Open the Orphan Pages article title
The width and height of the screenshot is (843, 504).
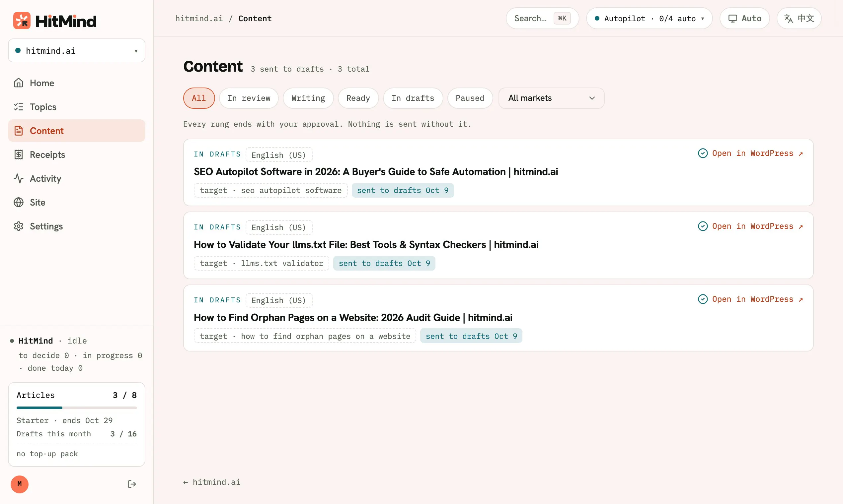click(x=353, y=318)
